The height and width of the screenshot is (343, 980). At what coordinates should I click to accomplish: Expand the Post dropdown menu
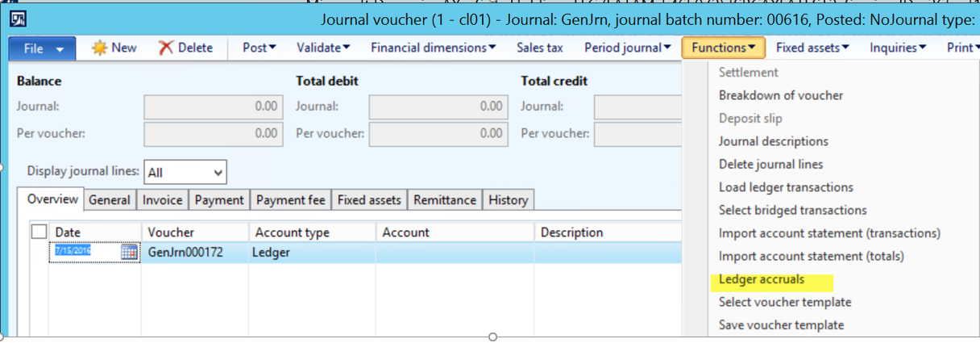[259, 48]
